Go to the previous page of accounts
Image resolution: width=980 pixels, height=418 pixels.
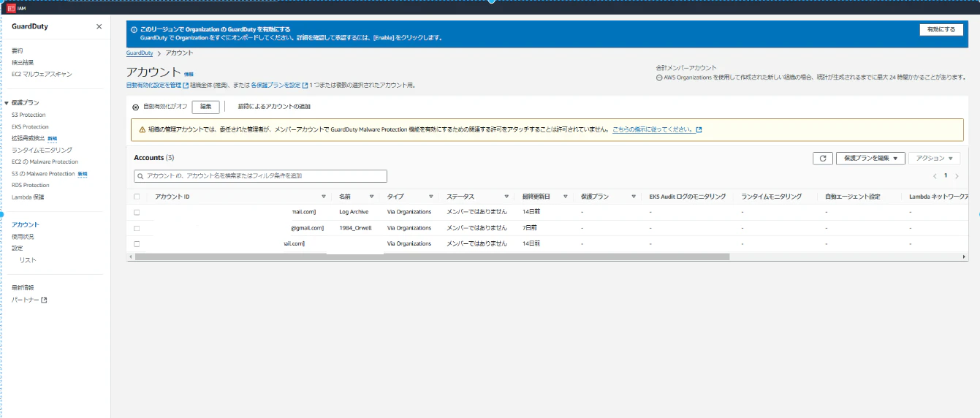(x=935, y=176)
